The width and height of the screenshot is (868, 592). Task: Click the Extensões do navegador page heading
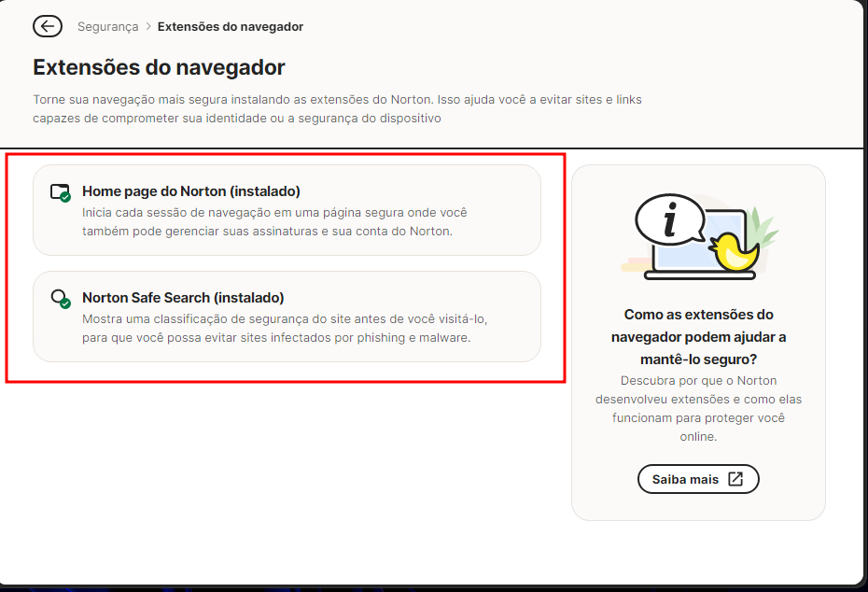pos(159,67)
